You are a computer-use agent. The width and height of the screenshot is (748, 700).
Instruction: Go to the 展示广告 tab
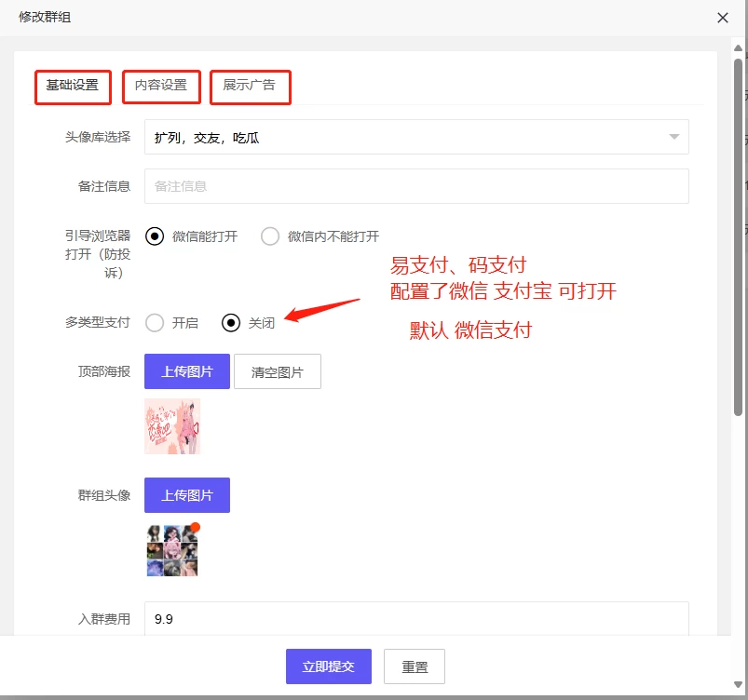coord(250,86)
